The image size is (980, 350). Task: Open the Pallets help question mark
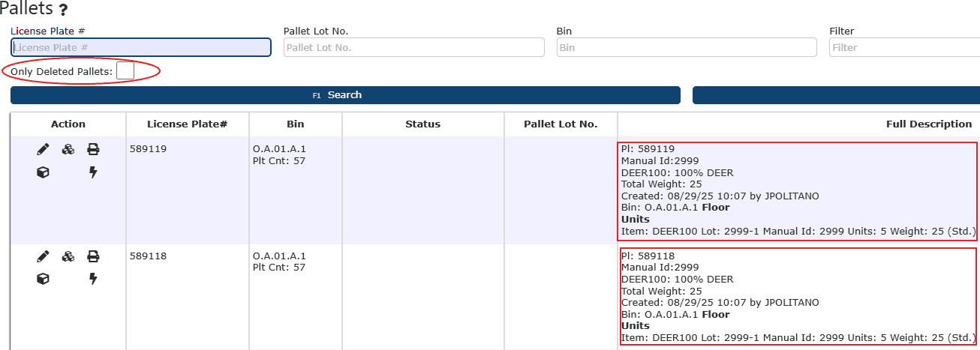tap(64, 10)
